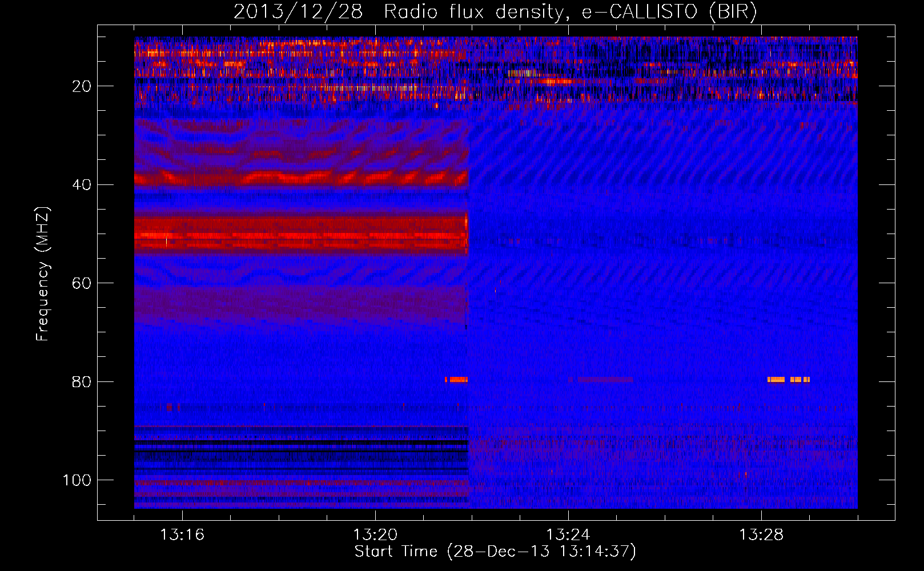Click the plot title 'Radio flux density, e-CALLISTO (BIR)'

(570, 12)
